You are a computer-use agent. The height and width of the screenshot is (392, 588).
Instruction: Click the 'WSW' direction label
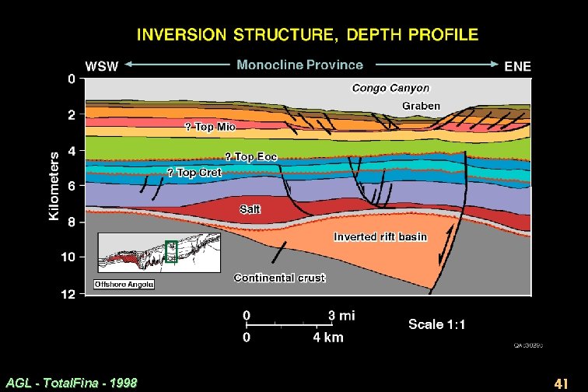coord(102,66)
